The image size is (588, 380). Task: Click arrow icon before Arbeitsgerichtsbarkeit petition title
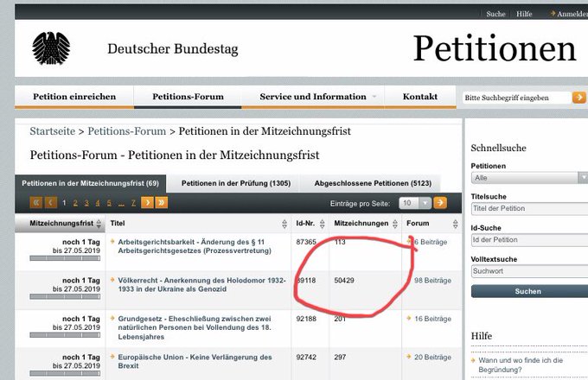pyautogui.click(x=112, y=242)
